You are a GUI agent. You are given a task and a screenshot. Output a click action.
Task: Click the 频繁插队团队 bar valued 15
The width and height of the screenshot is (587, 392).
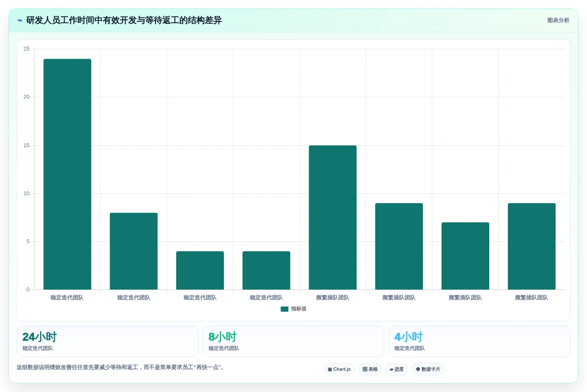click(333, 218)
